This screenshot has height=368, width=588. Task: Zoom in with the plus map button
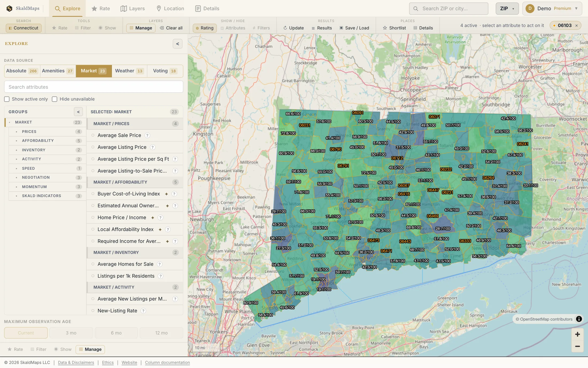[577, 334]
